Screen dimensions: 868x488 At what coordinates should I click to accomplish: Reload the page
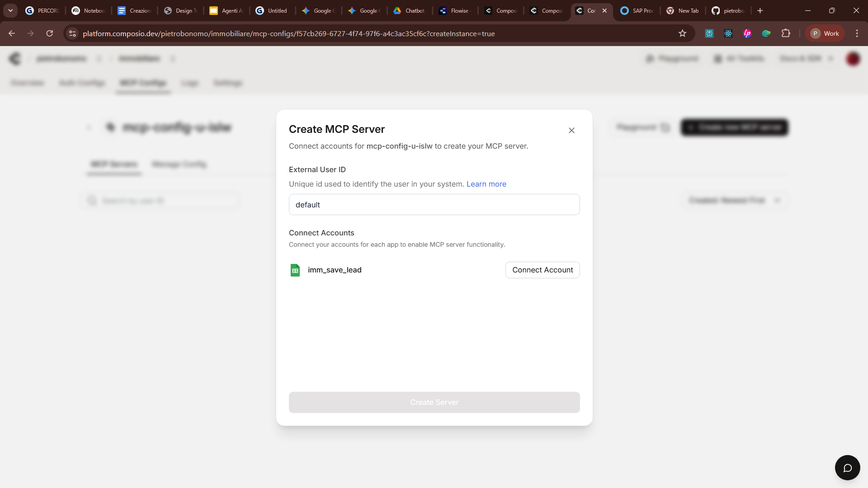pos(50,33)
